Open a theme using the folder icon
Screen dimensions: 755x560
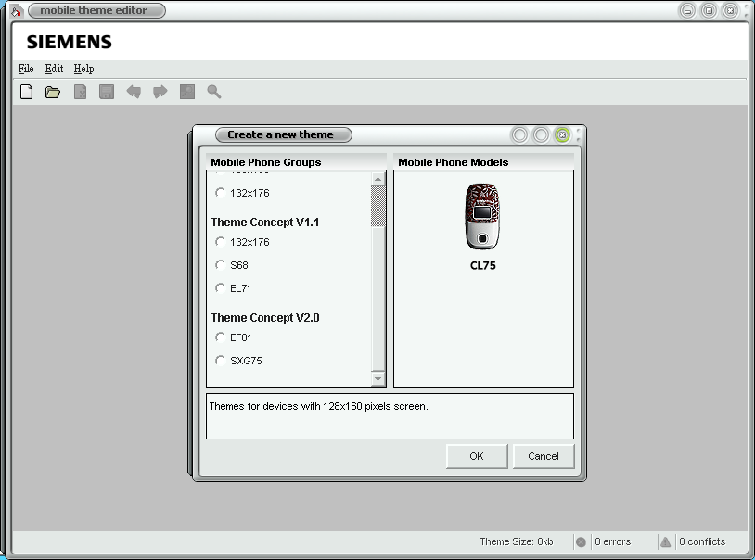(x=53, y=92)
